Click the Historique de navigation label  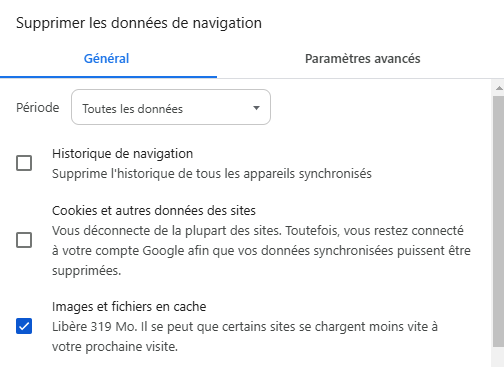pyautogui.click(x=122, y=154)
